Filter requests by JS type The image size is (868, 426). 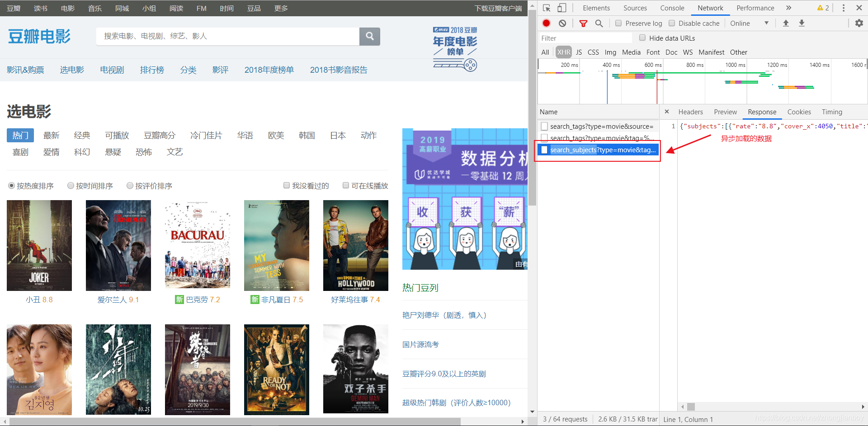579,52
